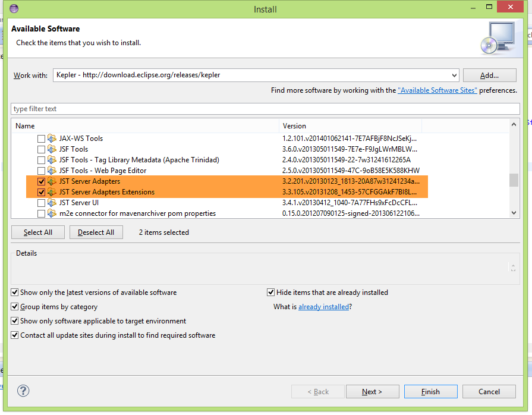Select the JST Server Adapters Extensions text

107,192
